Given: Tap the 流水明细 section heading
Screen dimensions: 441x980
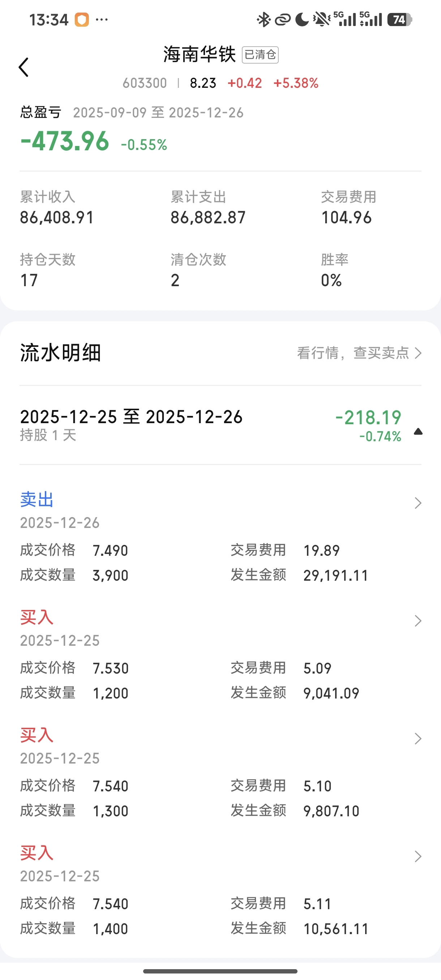Looking at the screenshot, I should click(60, 353).
